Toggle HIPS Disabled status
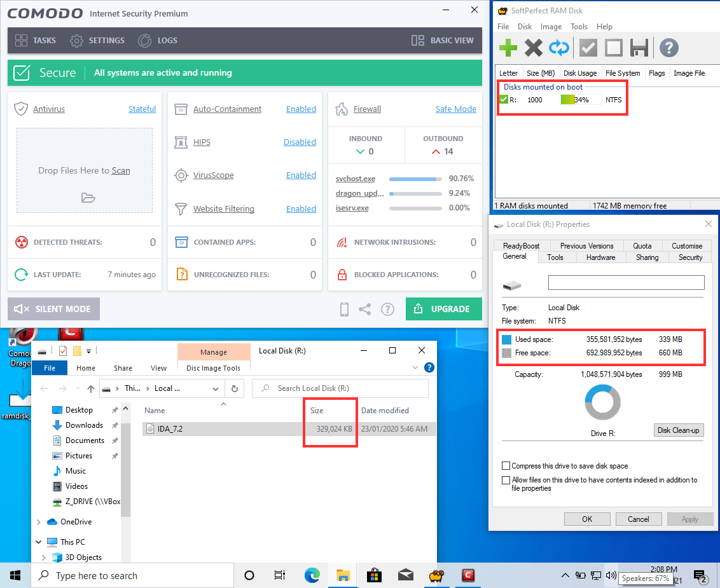Viewport: 720px width, 588px height. coord(300,142)
